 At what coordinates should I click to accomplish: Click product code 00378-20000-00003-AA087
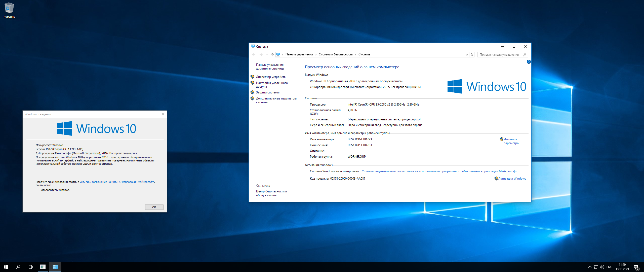348,179
